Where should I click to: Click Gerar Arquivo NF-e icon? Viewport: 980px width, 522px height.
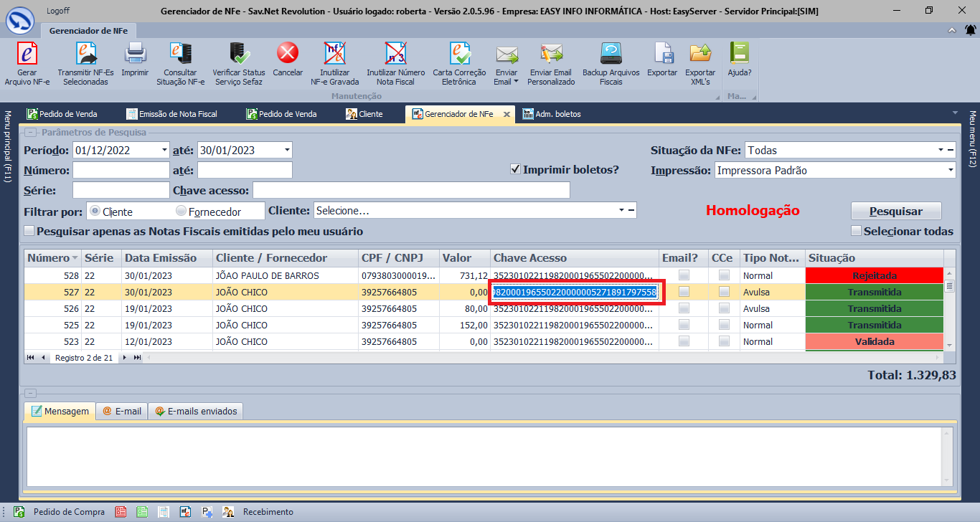(27, 54)
